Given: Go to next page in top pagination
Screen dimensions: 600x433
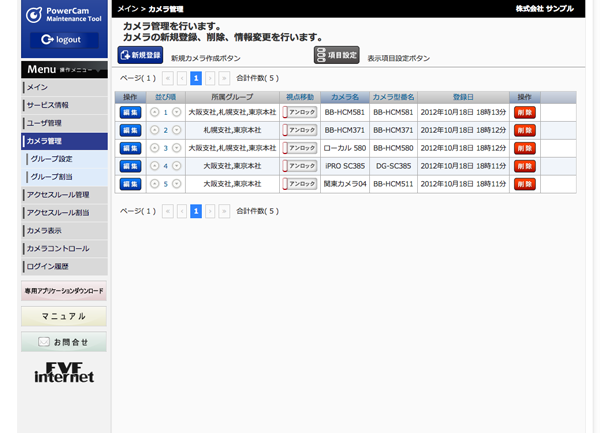Looking at the screenshot, I should [x=211, y=78].
